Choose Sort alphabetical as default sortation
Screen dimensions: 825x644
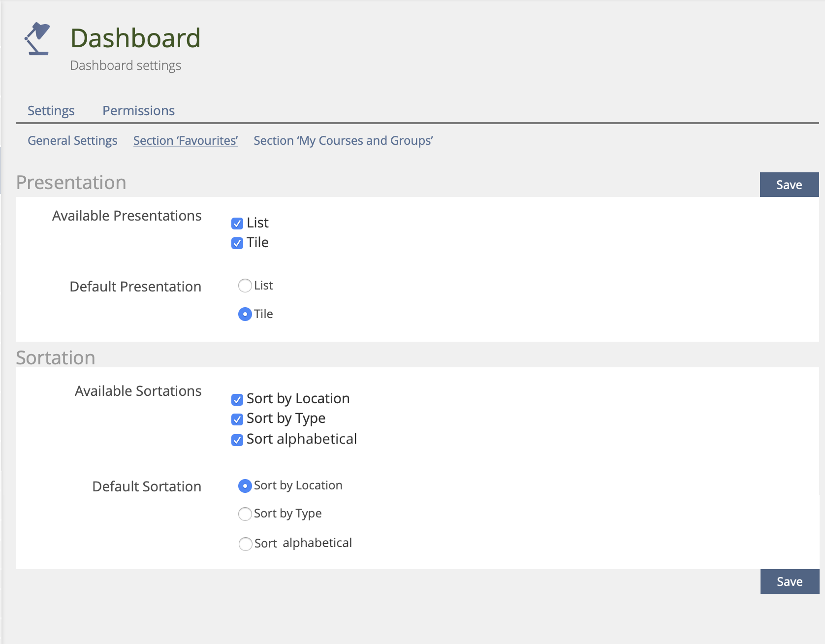point(245,544)
